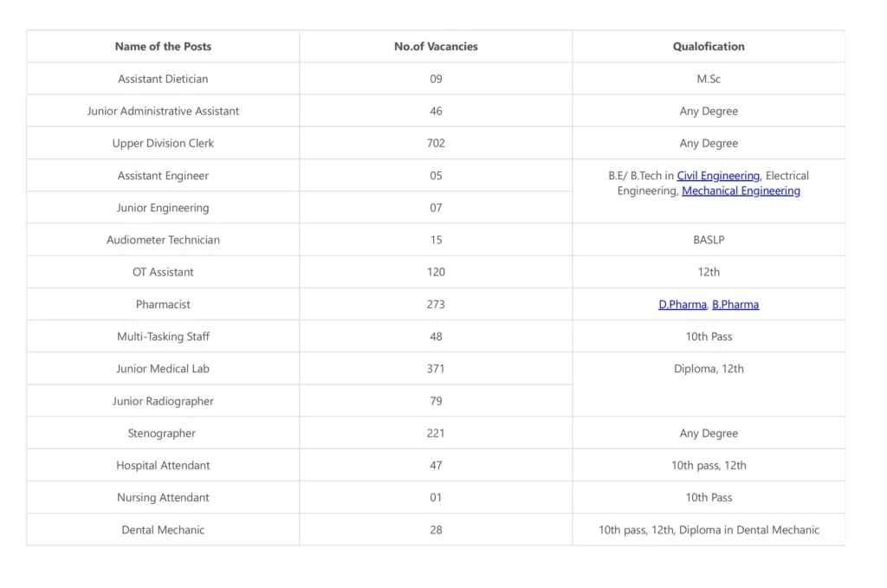Follow the B.Pharma hyperlink
Screen dimensions: 887x588
735,305
